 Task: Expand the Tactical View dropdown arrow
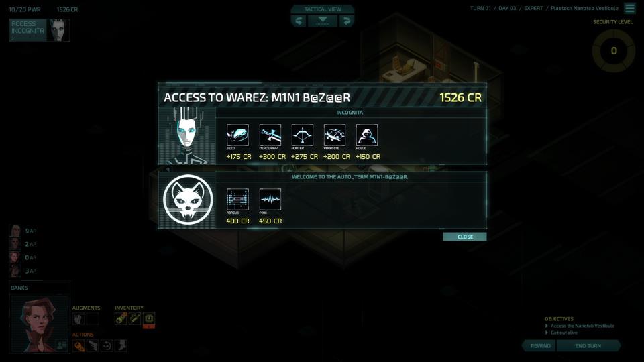(323, 21)
